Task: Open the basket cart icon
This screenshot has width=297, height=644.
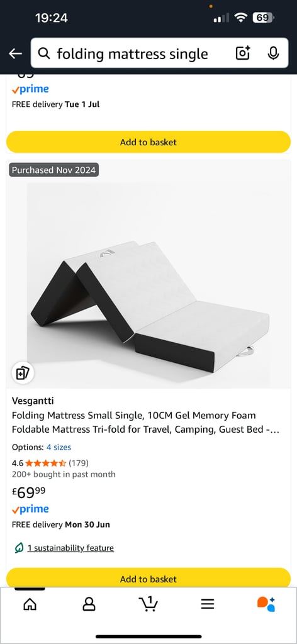Action: [x=148, y=603]
